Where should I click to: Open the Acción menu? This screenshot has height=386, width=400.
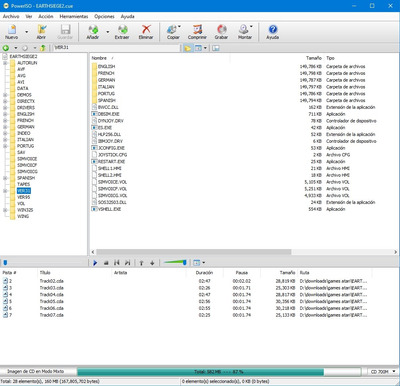pos(46,16)
